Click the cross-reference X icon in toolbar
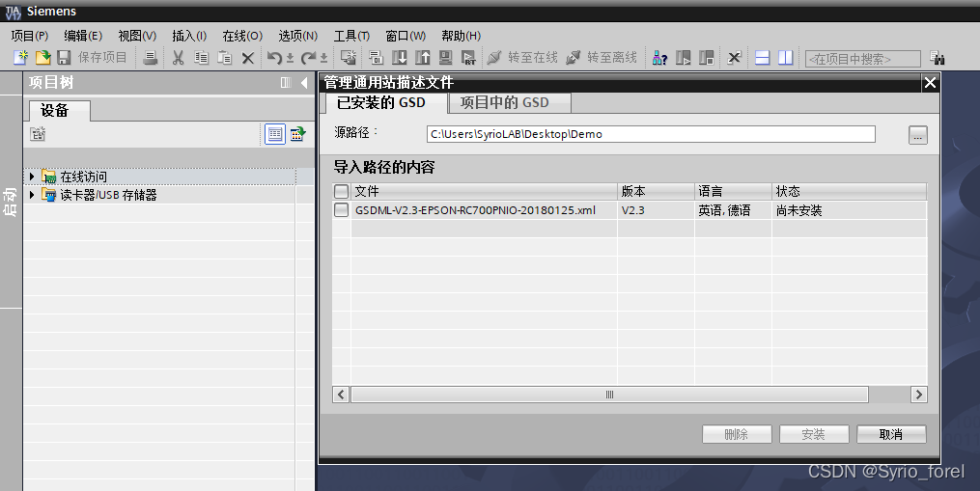 tap(735, 58)
